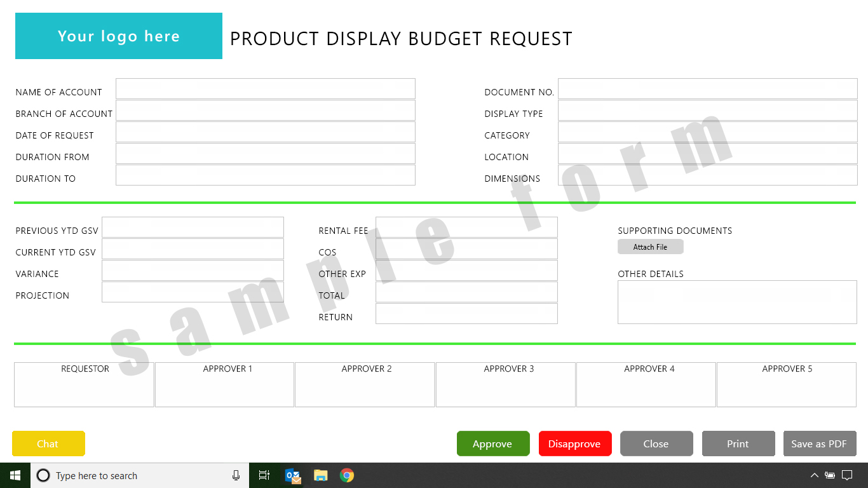Click the Return field
Image resolution: width=868 pixels, height=488 pixels.
466,314
